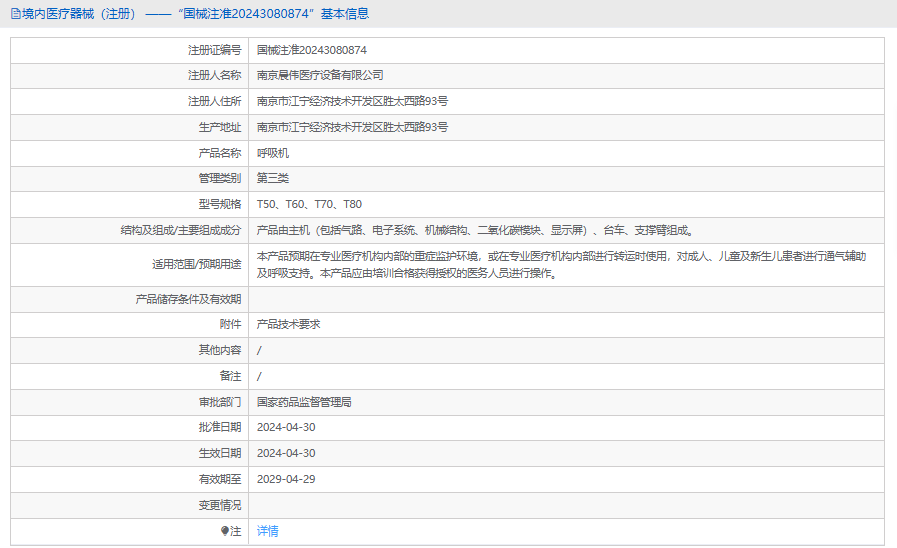Click the empty 变更情况 value cell

click(566, 505)
